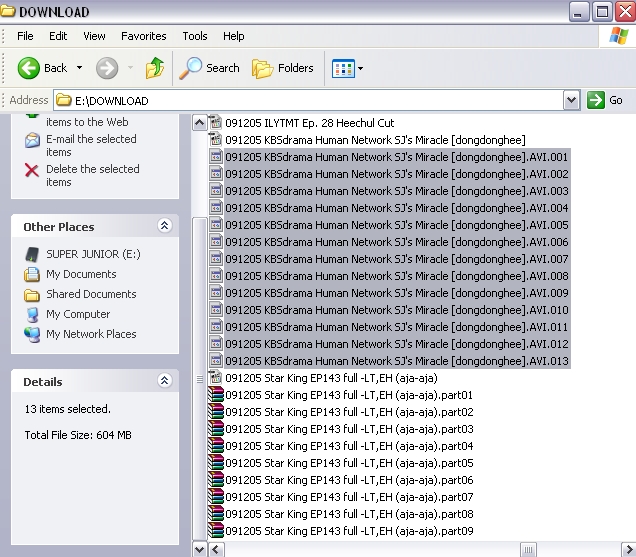Click icon of SJ's Miracle .AVI.009 file

(x=215, y=292)
